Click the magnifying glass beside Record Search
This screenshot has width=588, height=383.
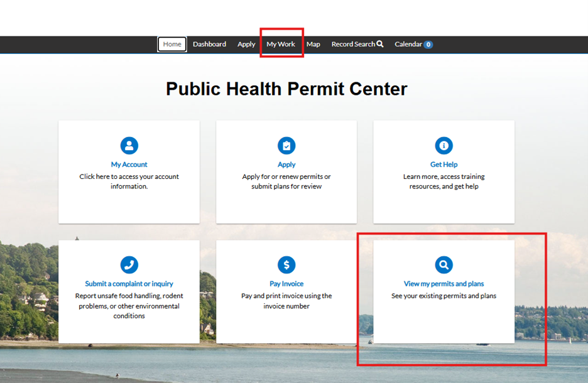coord(380,44)
